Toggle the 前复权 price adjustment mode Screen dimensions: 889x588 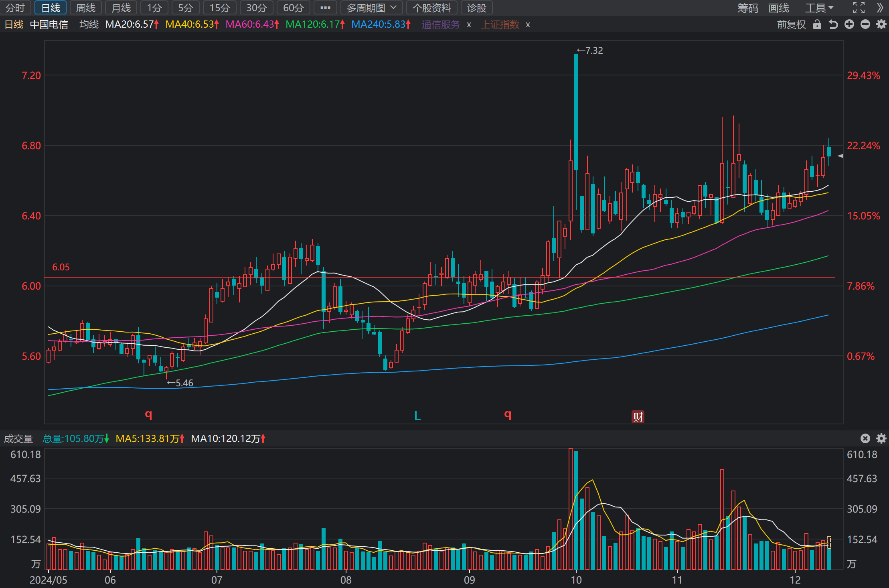pos(791,24)
